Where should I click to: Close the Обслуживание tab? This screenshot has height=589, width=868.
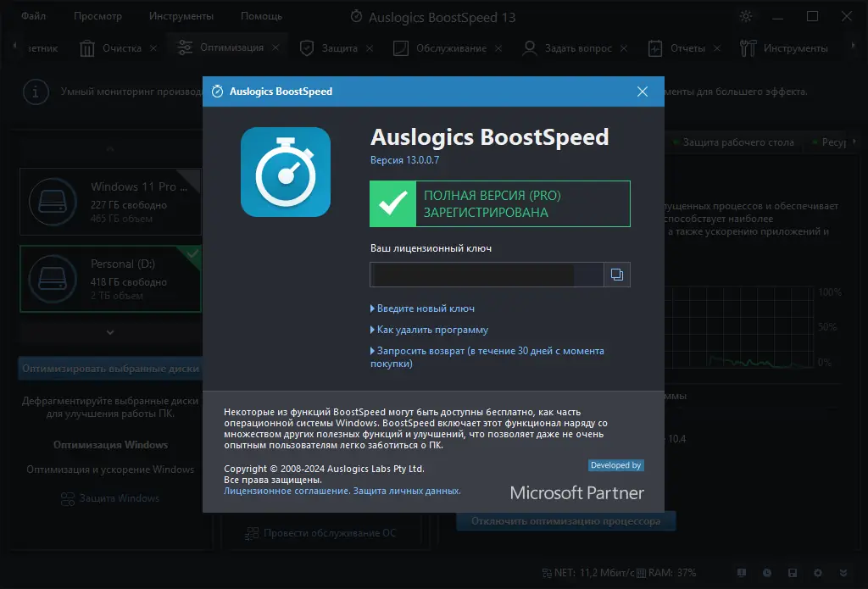pyautogui.click(x=498, y=48)
